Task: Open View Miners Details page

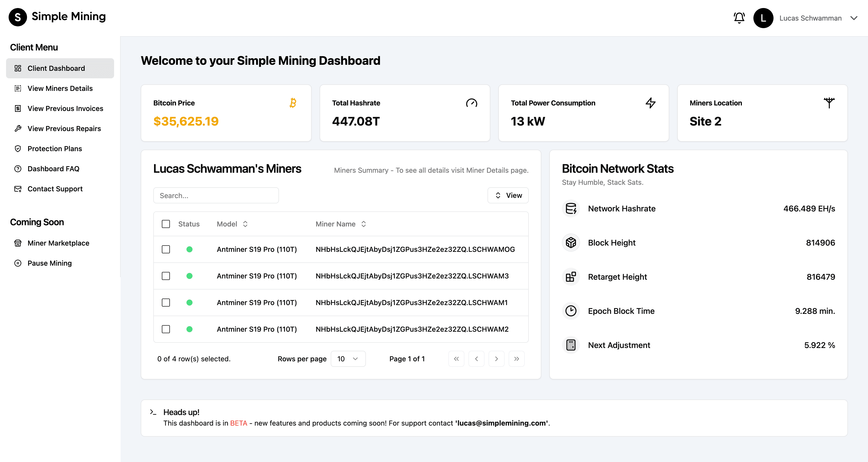Action: 60,88
